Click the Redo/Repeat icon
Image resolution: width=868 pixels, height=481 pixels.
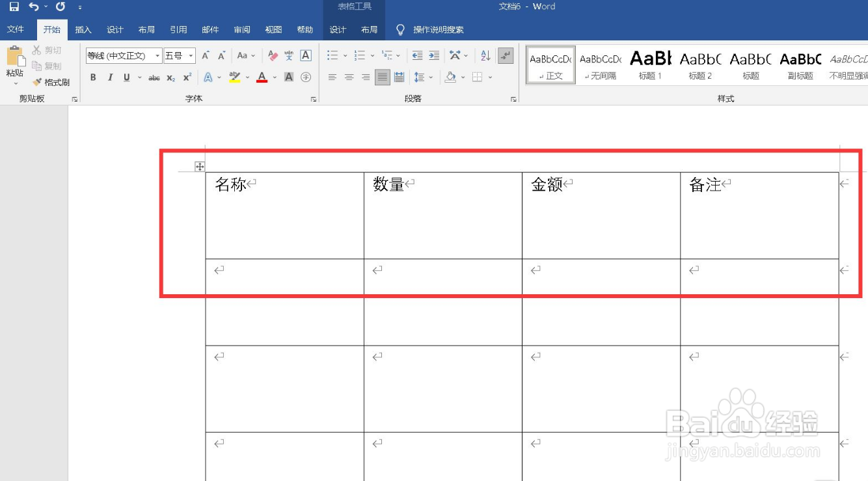point(61,7)
